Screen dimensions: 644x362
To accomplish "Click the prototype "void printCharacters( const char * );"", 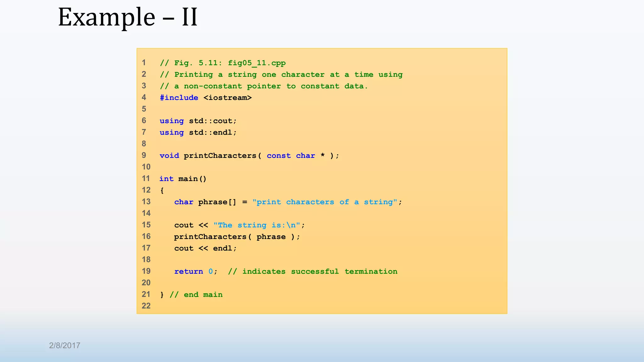I will tap(249, 156).
